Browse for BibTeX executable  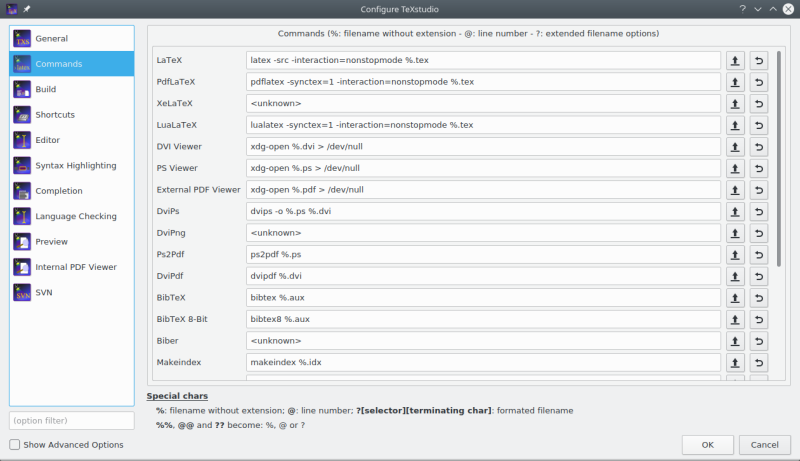(735, 298)
